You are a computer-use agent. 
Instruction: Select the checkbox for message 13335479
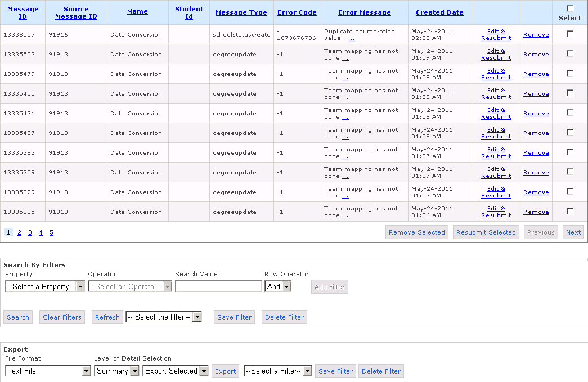point(570,74)
